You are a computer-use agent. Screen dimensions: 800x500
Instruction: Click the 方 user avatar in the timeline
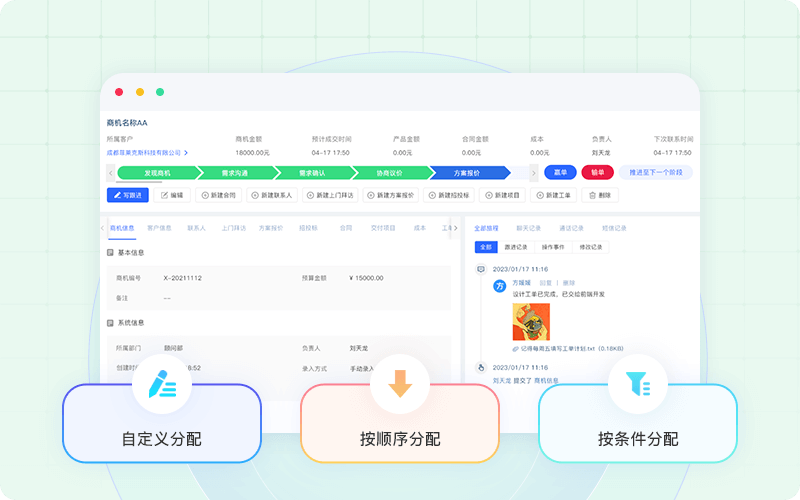coord(500,285)
